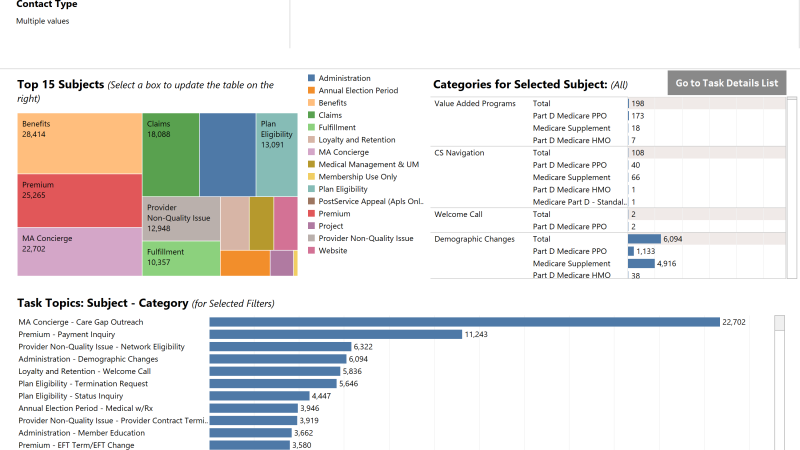Click the Plan Eligibility legend swatch

click(311, 188)
